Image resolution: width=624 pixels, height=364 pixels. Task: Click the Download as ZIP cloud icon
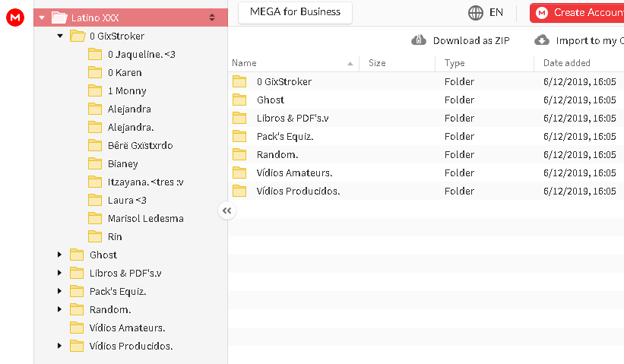tap(419, 40)
